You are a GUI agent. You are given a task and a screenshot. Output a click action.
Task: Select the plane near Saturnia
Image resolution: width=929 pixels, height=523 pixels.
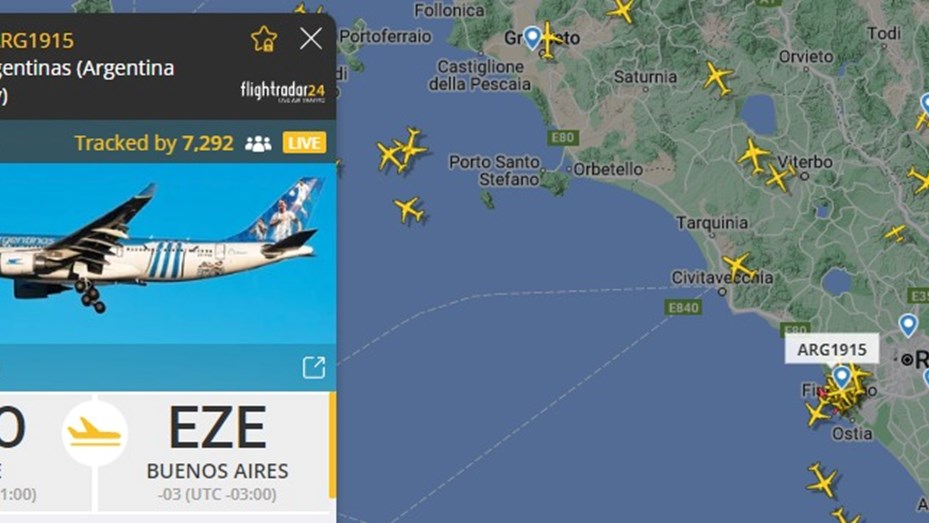tap(718, 78)
